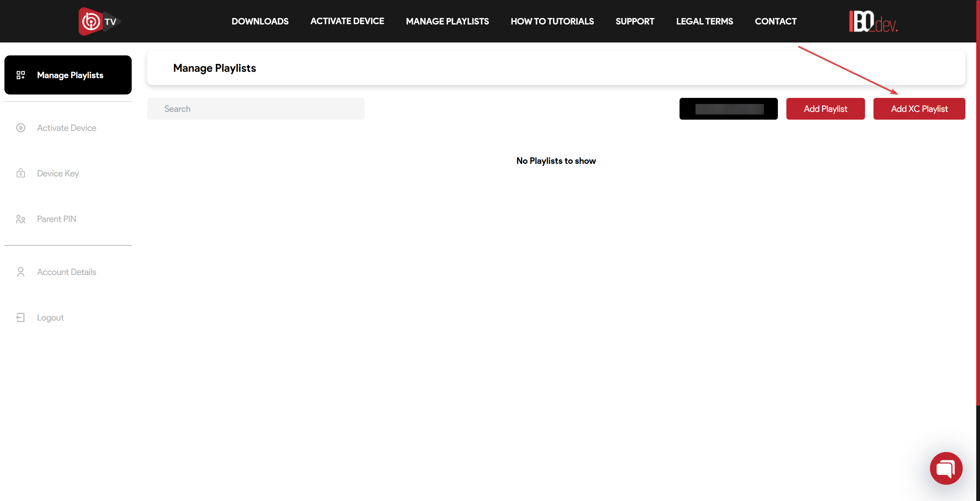Click the black redacted device button
The image size is (980, 501).
pos(728,109)
